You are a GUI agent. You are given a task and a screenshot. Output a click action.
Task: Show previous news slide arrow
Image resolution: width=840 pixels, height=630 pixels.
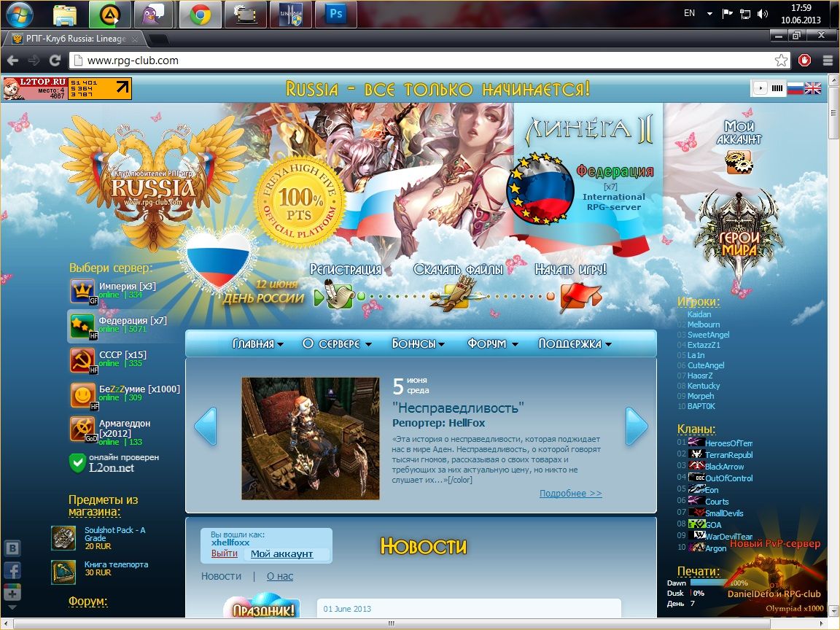click(206, 427)
